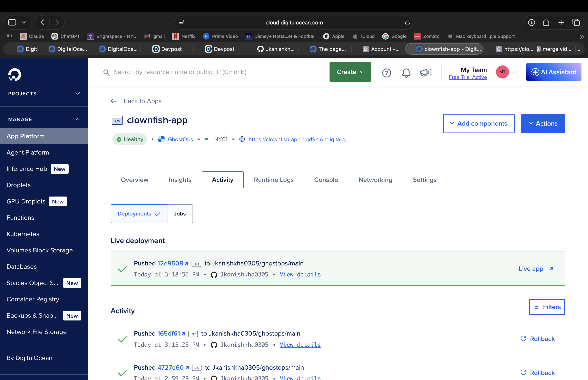Select the Deployments toggle
The width and height of the screenshot is (588, 380).
point(139,214)
